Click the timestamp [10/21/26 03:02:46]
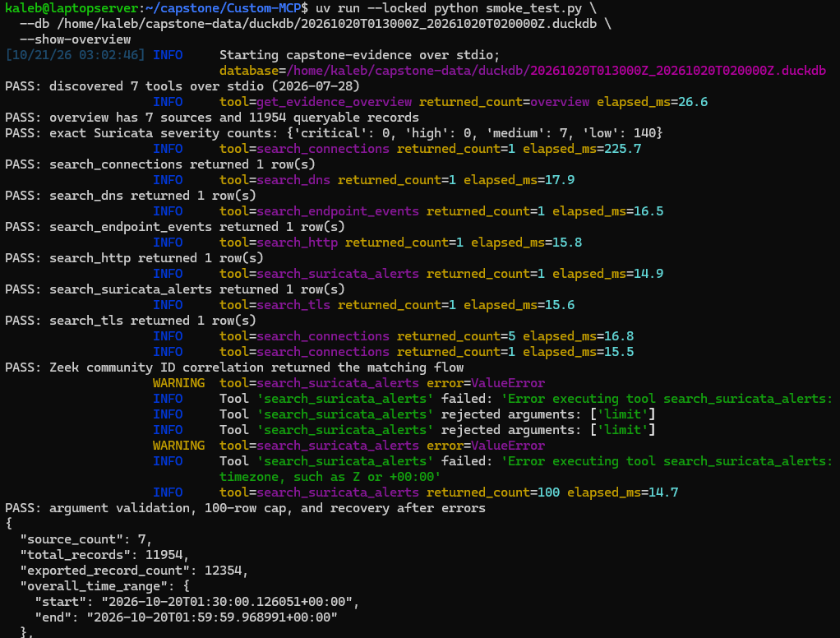This screenshot has height=638, width=840. tap(75, 55)
